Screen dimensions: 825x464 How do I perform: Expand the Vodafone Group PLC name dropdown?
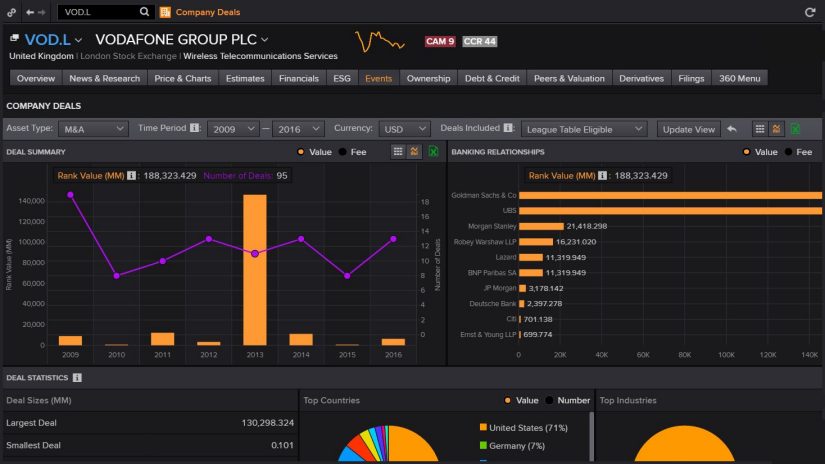click(265, 39)
